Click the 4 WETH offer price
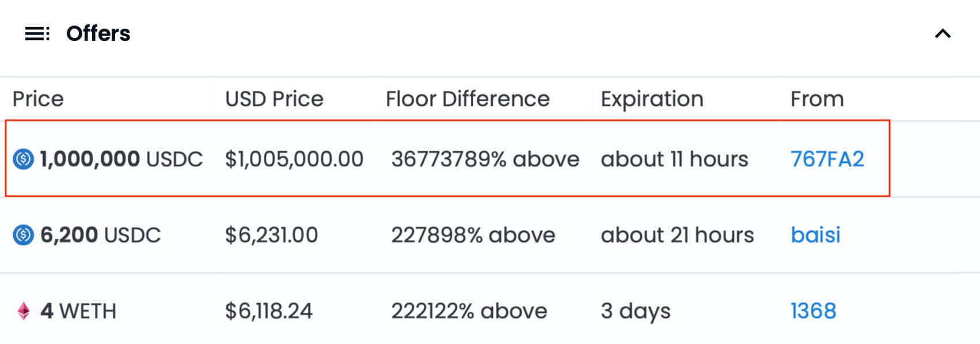 pyautogui.click(x=78, y=311)
